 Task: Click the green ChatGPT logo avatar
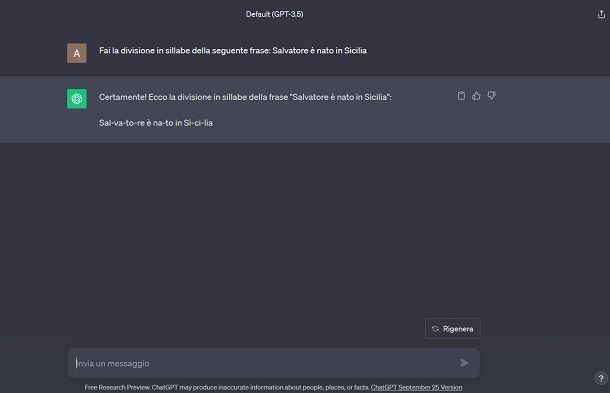pos(77,99)
